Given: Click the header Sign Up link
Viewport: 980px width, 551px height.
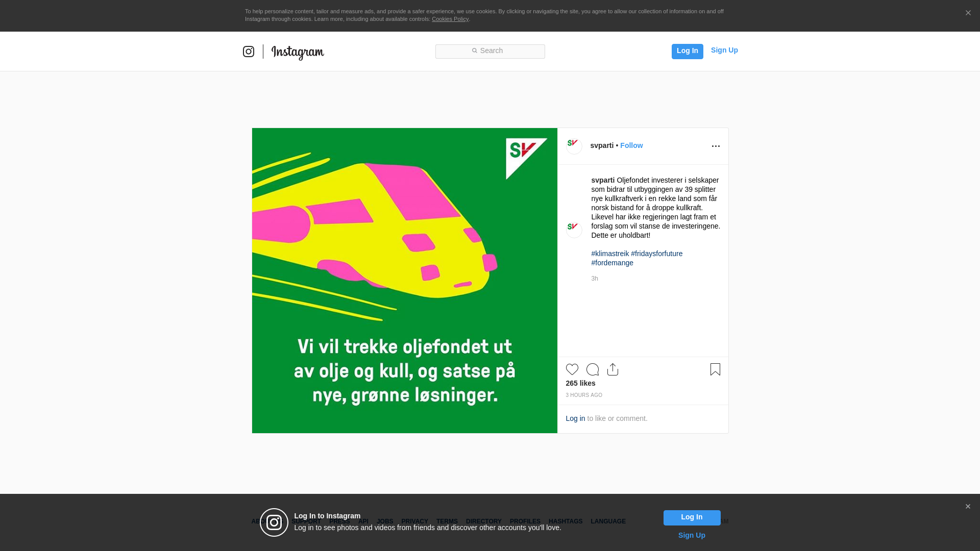Looking at the screenshot, I should 724,50.
